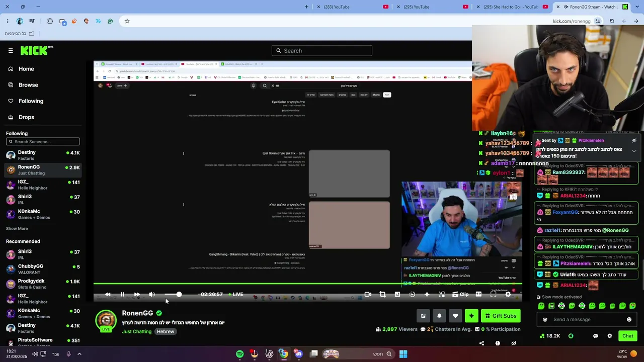Expand Following list with Show more

[17, 228]
